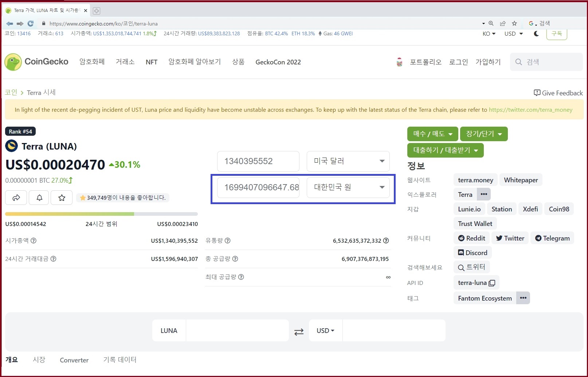Click 총 공급량 help question icon
The height and width of the screenshot is (377, 588).
[x=235, y=259]
